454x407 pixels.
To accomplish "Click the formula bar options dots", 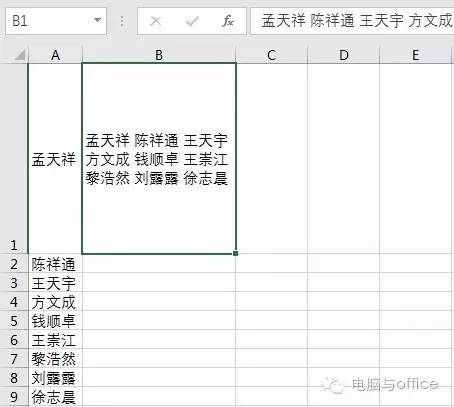I will tap(122, 21).
